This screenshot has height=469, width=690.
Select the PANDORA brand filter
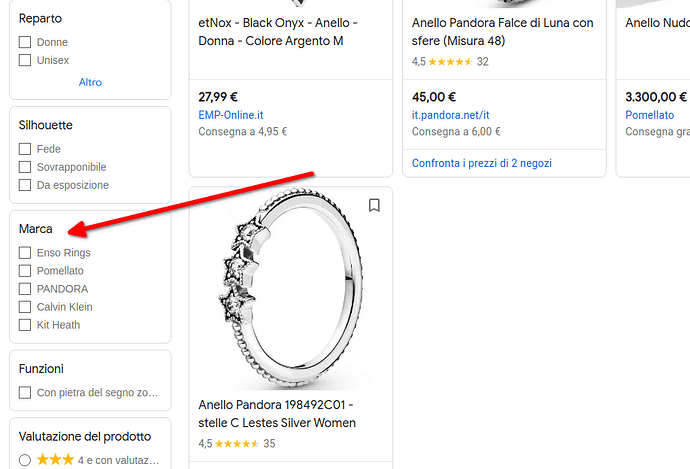[x=25, y=289]
